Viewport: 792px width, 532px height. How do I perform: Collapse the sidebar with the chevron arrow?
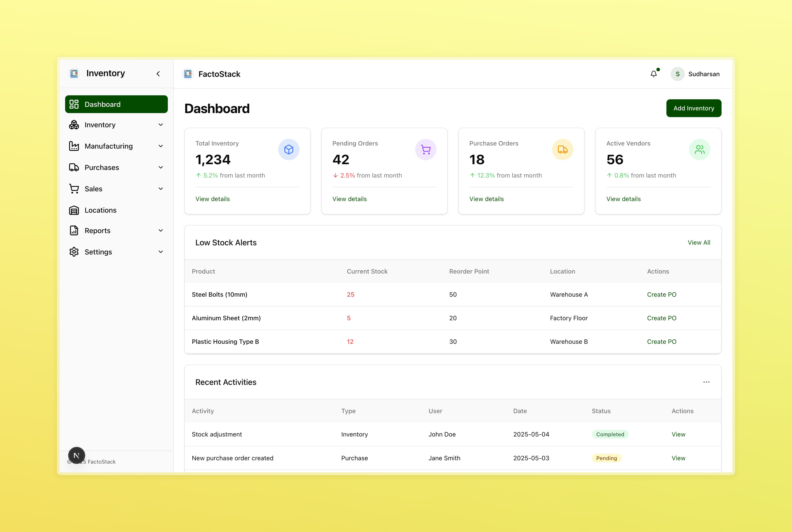(x=158, y=73)
